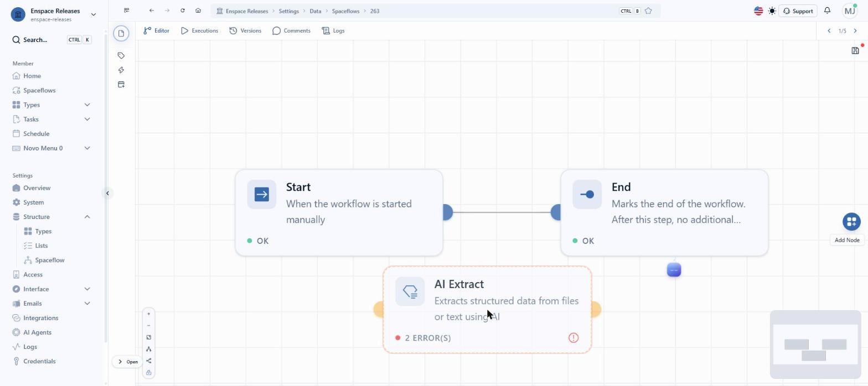Click the Spaceflows breadcrumb
The height and width of the screenshot is (386, 868).
point(345,11)
